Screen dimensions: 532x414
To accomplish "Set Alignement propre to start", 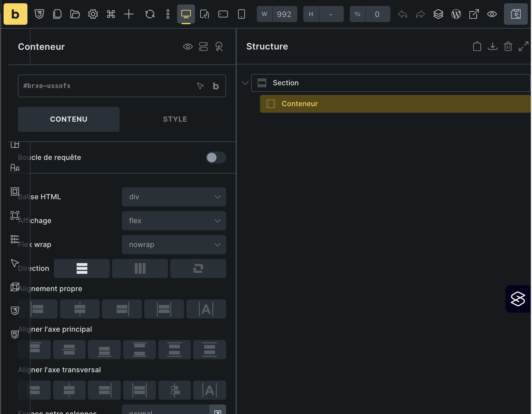I will 38,309.
